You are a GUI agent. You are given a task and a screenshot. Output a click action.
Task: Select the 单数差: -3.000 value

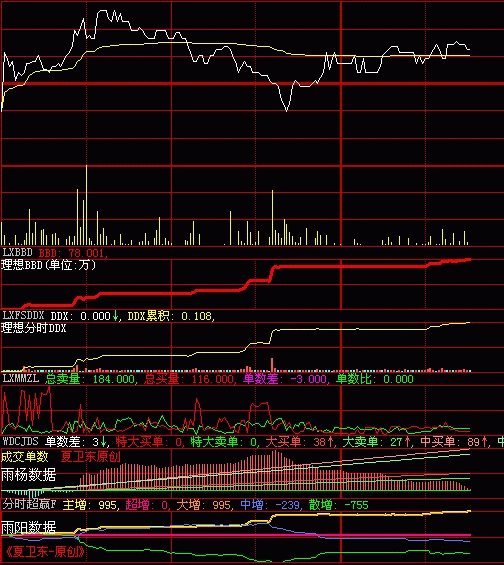point(286,379)
